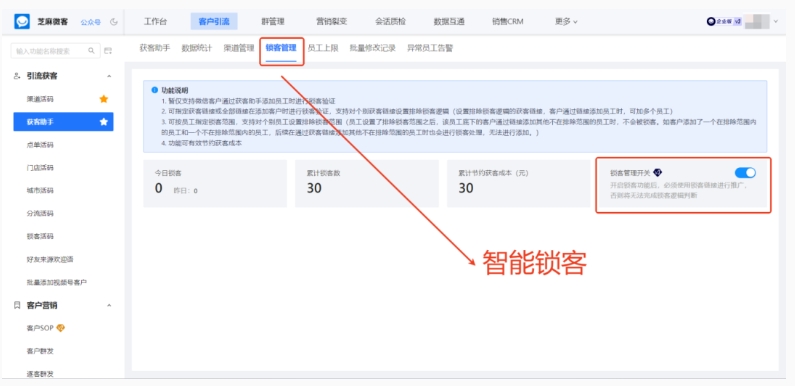Image resolution: width=795 pixels, height=386 pixels.
Task: Click the star icon beside 渠道活码
Action: 103,99
